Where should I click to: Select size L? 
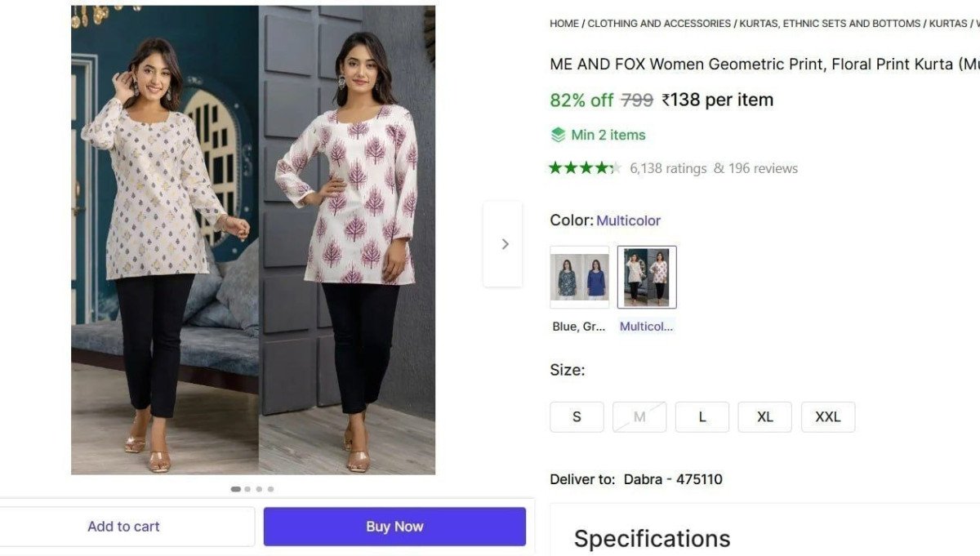(x=702, y=416)
